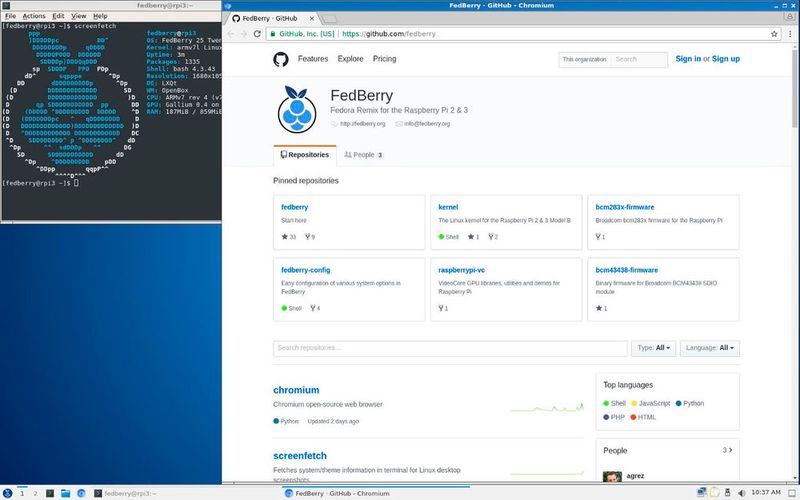
Task: Click the GitHub header search field
Action: 639,60
